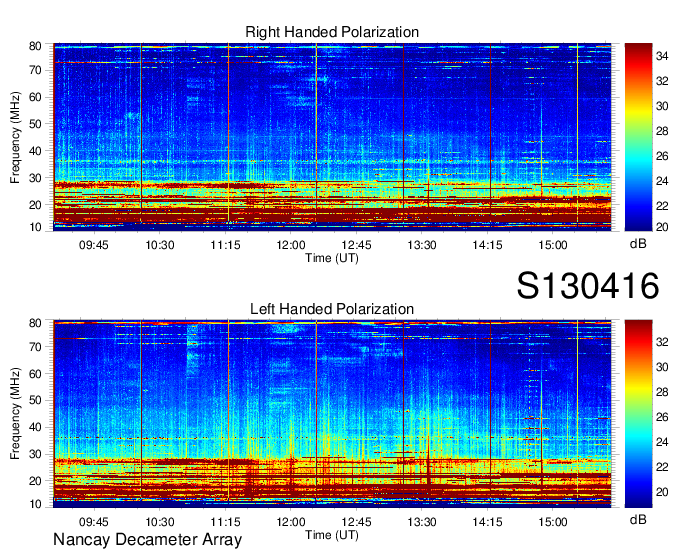This screenshot has width=680, height=552.
Task: Click the 'Frequency (MHz)' label of top plot
Action: coord(15,137)
